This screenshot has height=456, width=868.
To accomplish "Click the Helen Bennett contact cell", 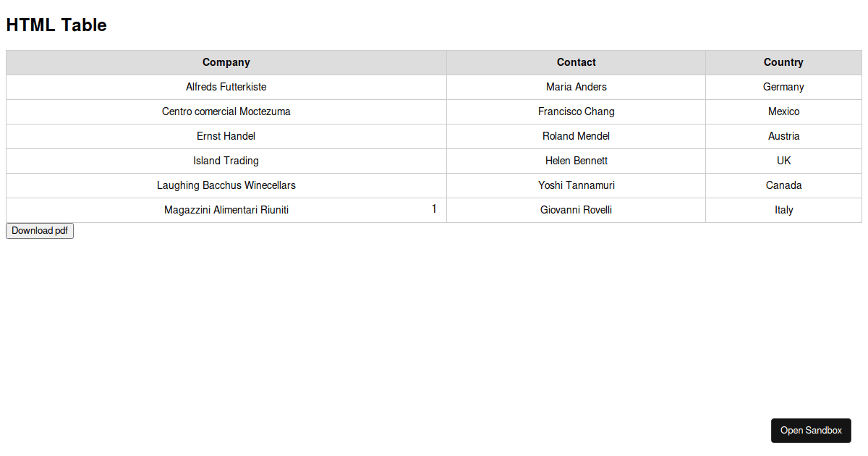I will point(576,161).
